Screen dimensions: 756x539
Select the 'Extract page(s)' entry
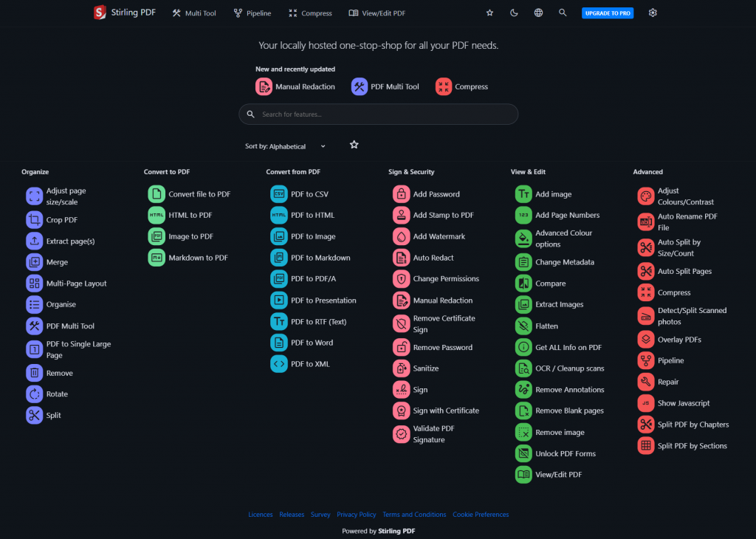point(61,241)
